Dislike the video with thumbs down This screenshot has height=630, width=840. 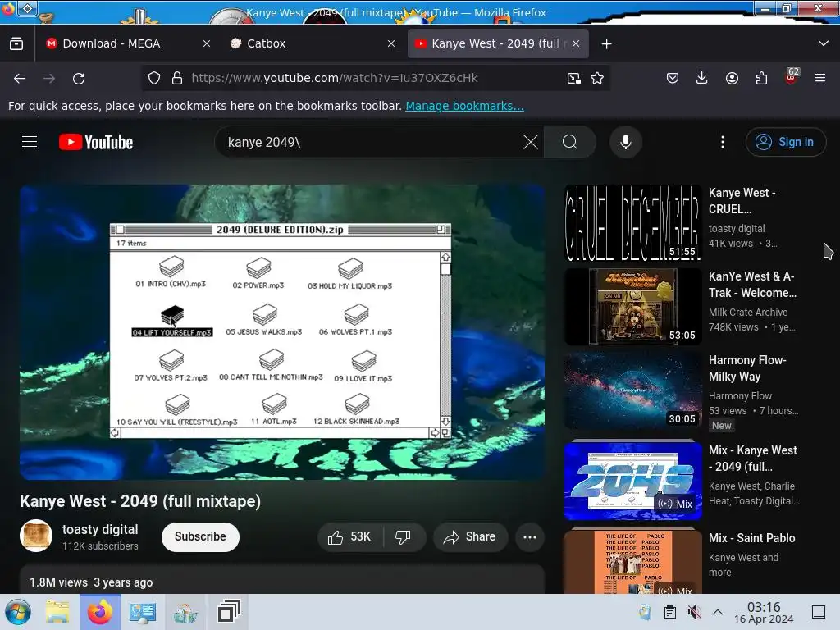(x=404, y=536)
